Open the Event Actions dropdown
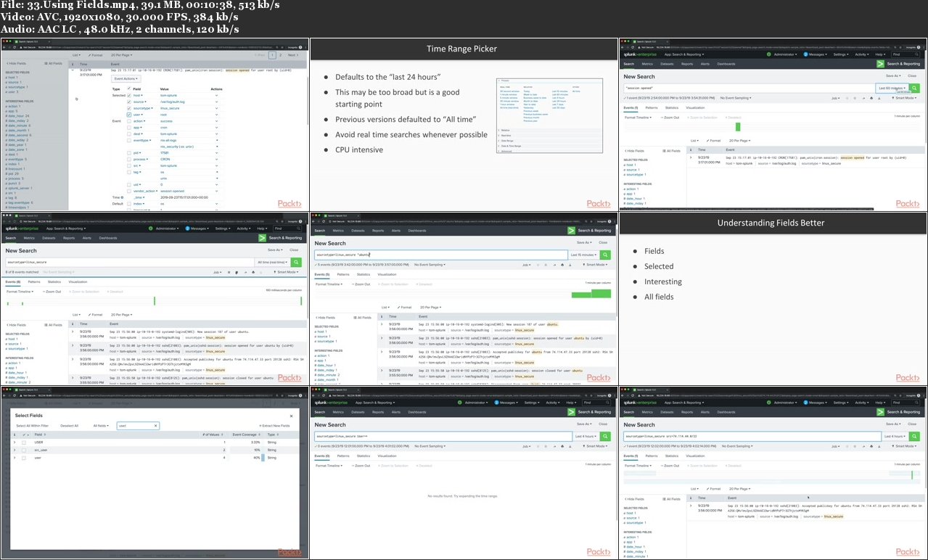Viewport: 928px width, 560px height. (x=126, y=78)
